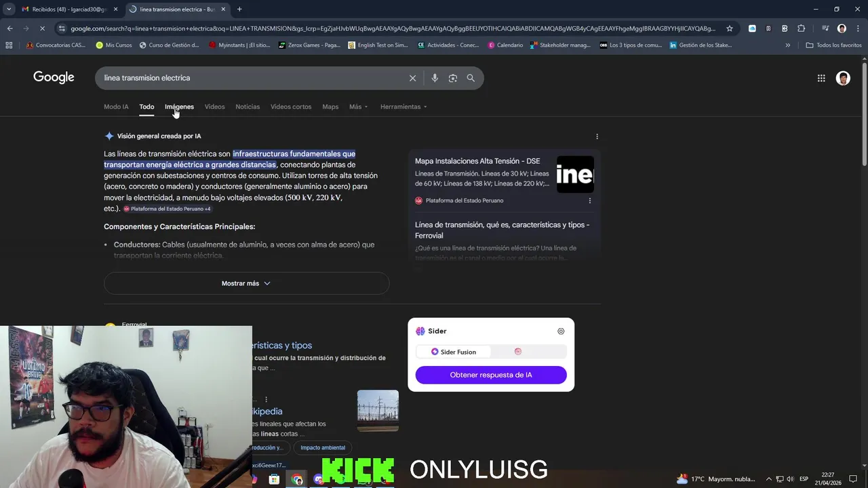The height and width of the screenshot is (488, 868).
Task: Open the Wikipedia result thumbnail image
Action: click(x=378, y=411)
